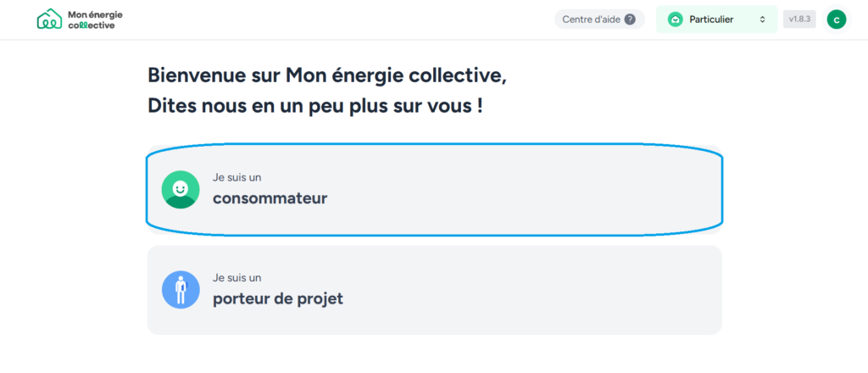This screenshot has width=868, height=373.
Task: Click the "Dites nous en un peu plus" subheading
Action: tap(315, 107)
